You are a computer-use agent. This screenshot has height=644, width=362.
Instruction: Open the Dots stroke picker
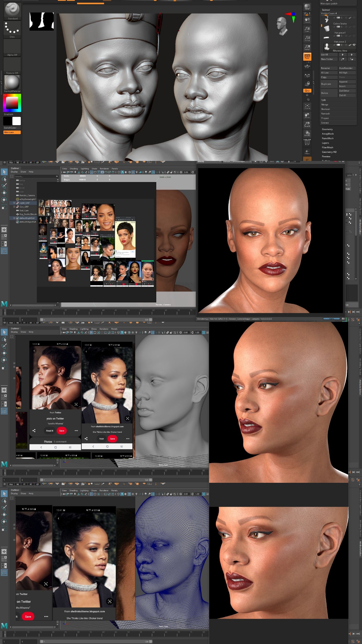point(12,29)
